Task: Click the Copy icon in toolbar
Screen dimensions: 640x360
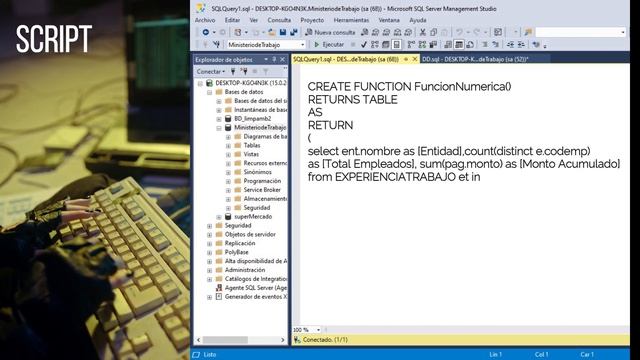Action: click(433, 32)
